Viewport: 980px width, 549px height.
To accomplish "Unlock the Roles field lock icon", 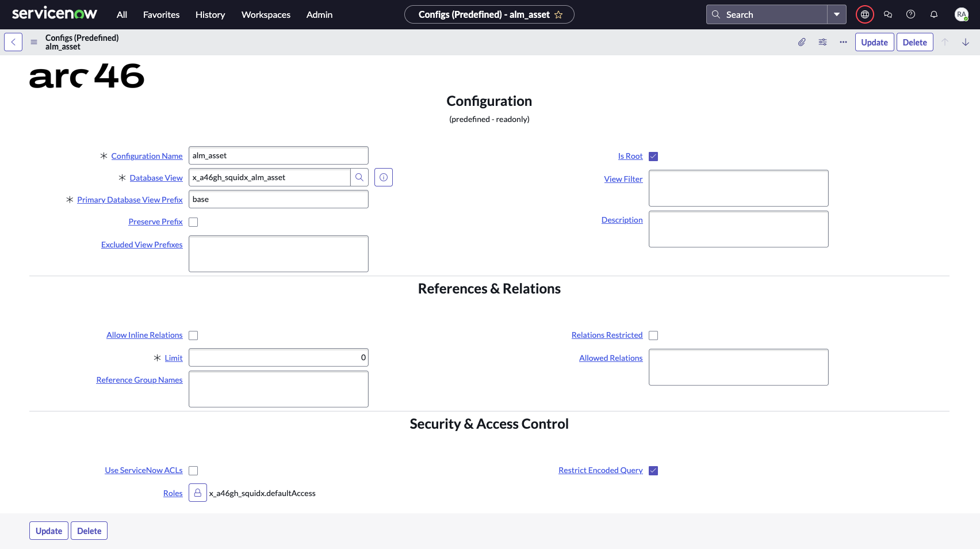I will point(197,493).
